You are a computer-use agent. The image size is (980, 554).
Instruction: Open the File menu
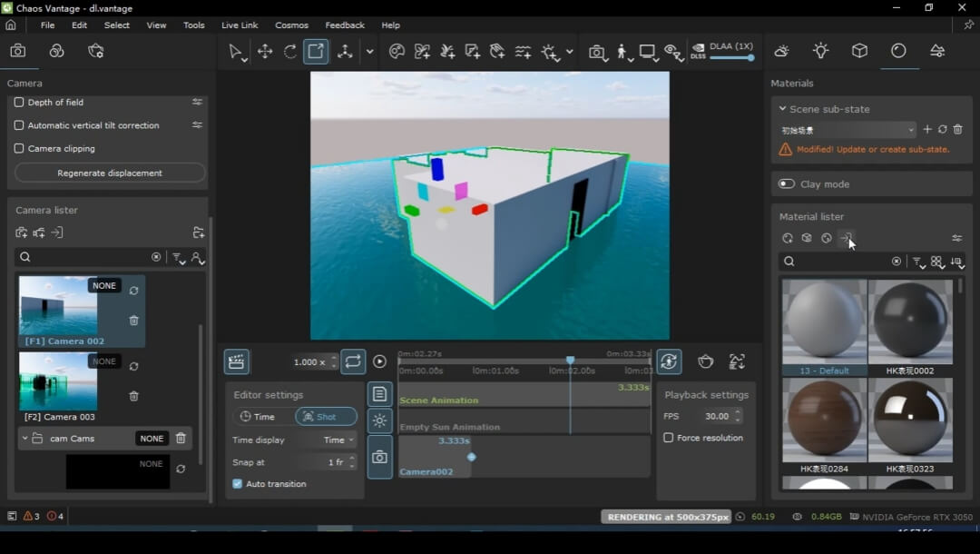[x=47, y=25]
